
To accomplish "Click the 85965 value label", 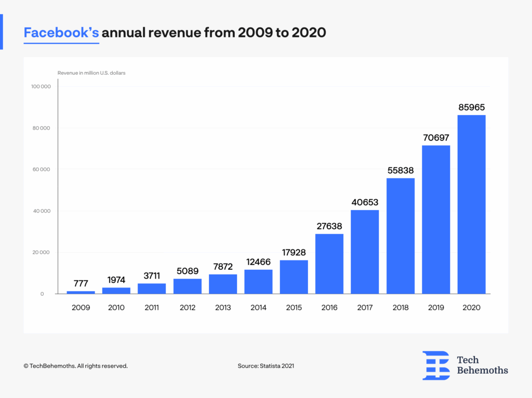I will (x=471, y=107).
